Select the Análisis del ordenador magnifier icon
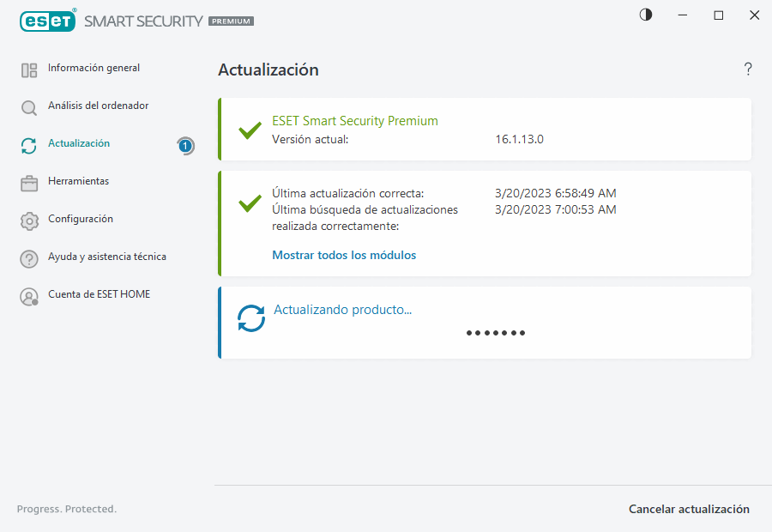 [28, 106]
